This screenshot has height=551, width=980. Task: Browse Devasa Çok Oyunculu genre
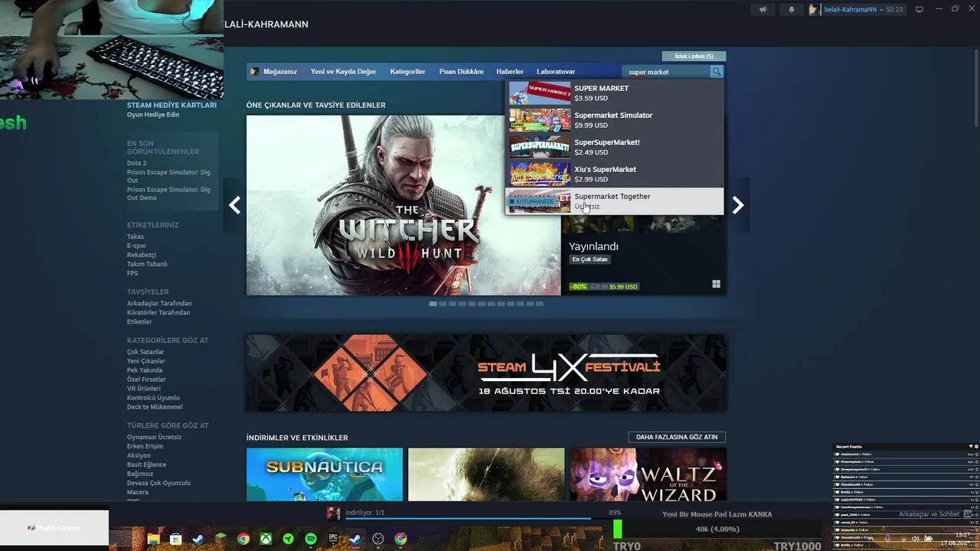158,483
